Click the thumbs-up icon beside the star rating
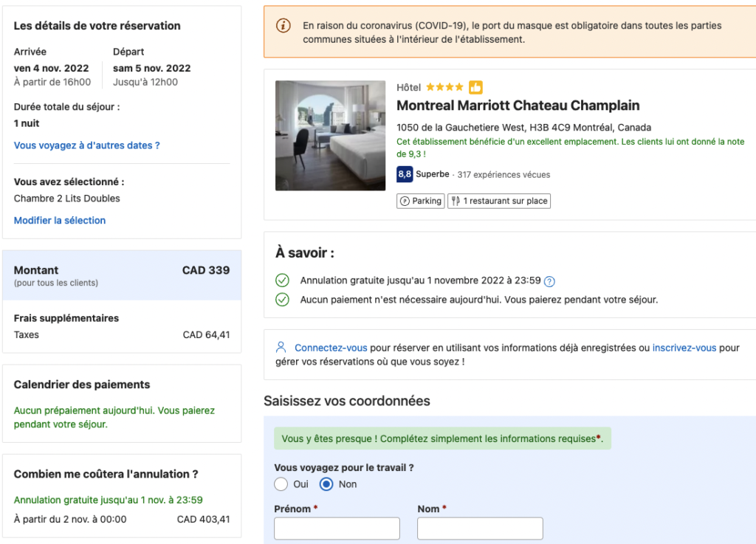Screen dimensions: 756x544 [475, 86]
